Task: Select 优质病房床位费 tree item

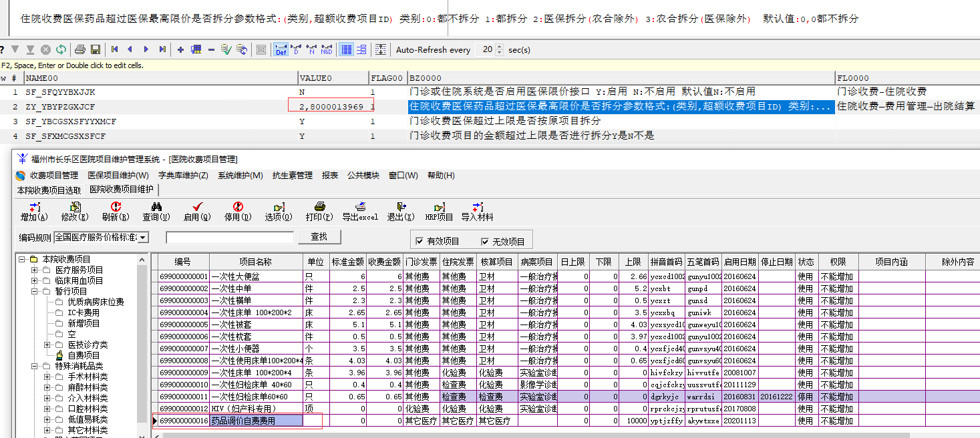Action: click(x=96, y=302)
